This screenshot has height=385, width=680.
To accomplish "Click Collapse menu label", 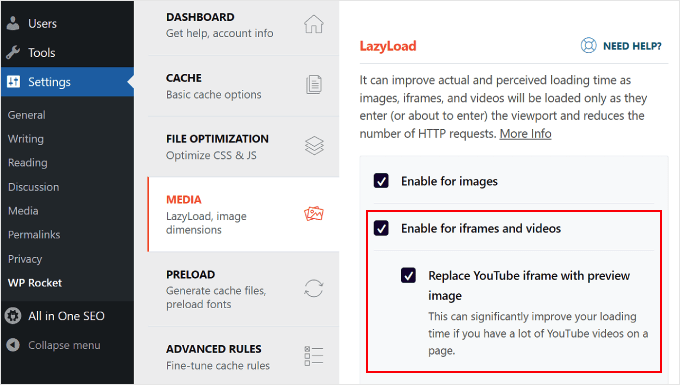I will [x=64, y=345].
